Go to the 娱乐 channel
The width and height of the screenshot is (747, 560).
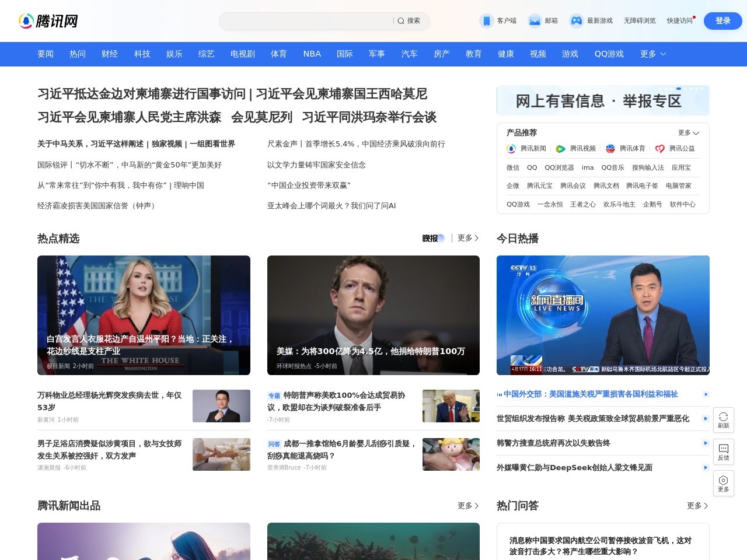point(174,54)
